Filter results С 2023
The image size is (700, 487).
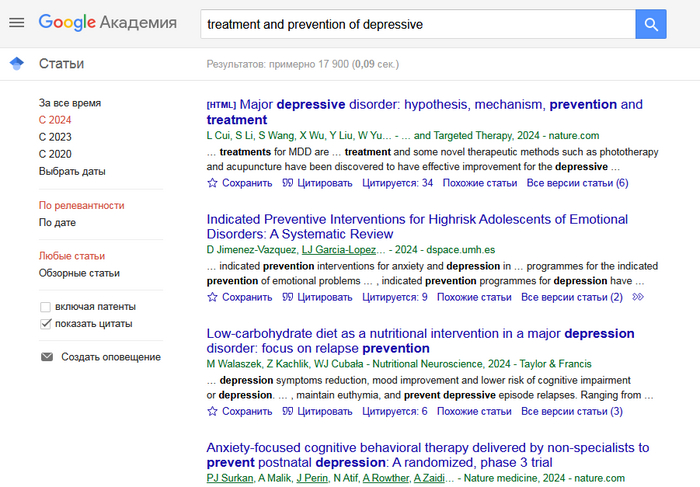tap(55, 137)
